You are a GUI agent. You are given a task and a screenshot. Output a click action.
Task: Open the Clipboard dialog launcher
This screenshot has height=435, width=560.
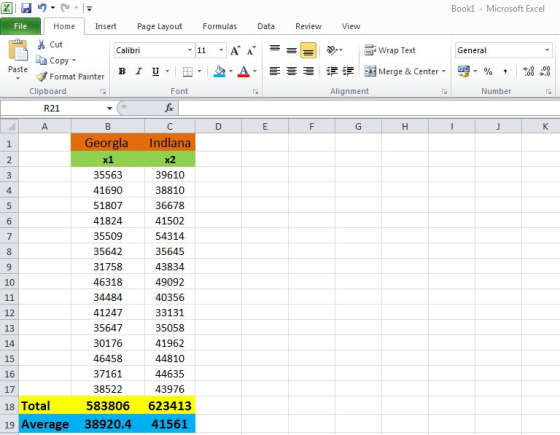coord(103,92)
